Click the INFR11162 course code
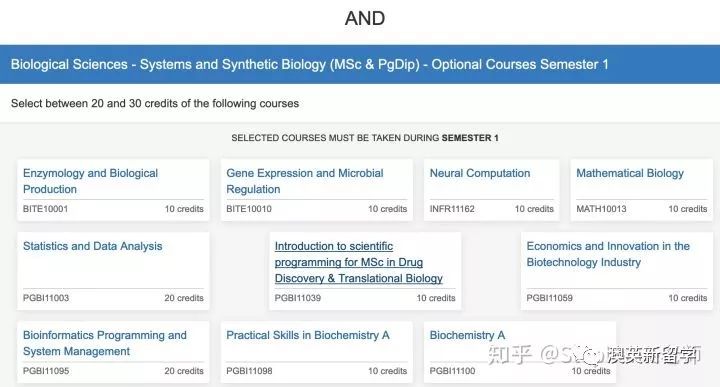Screen dimensions: 720x387 pyautogui.click(x=452, y=209)
